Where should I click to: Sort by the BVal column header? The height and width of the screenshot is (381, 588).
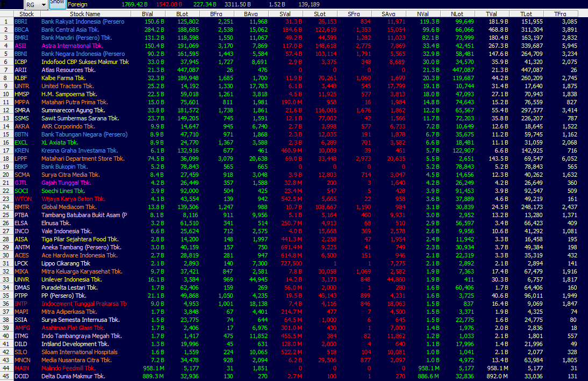pyautogui.click(x=147, y=14)
